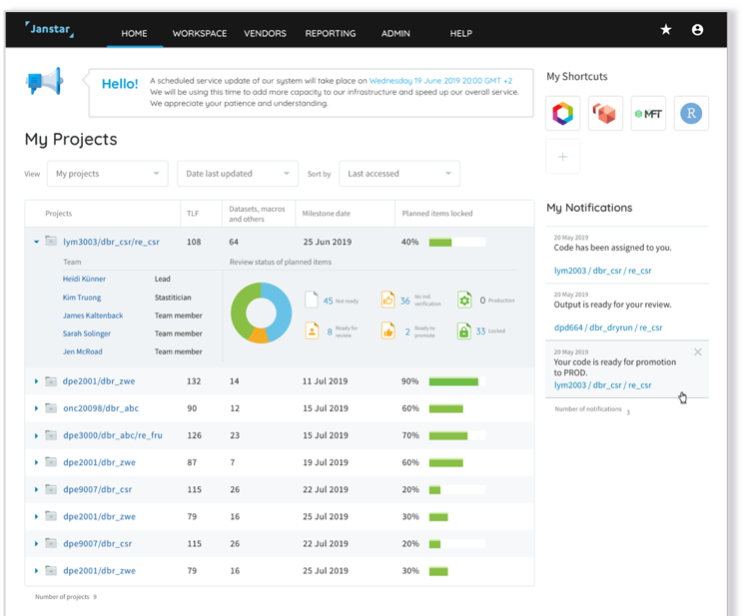Open the WORKSPACE tab

pyautogui.click(x=200, y=33)
